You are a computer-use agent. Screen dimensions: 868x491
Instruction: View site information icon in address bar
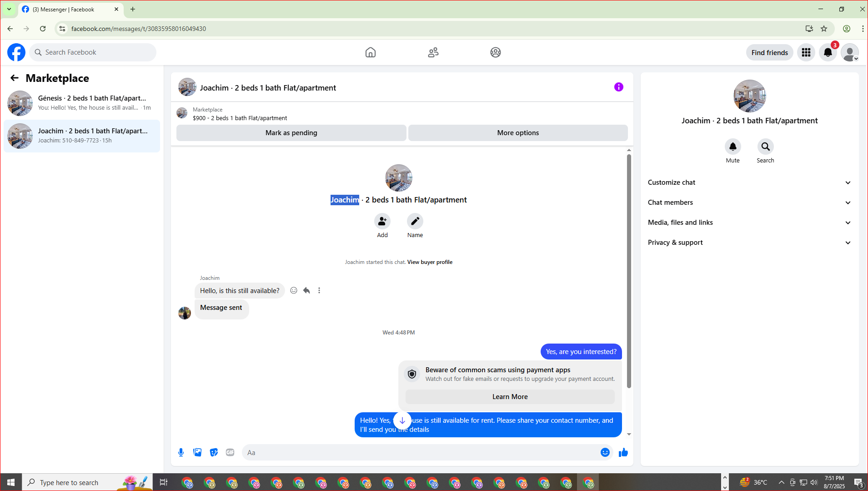tap(62, 29)
